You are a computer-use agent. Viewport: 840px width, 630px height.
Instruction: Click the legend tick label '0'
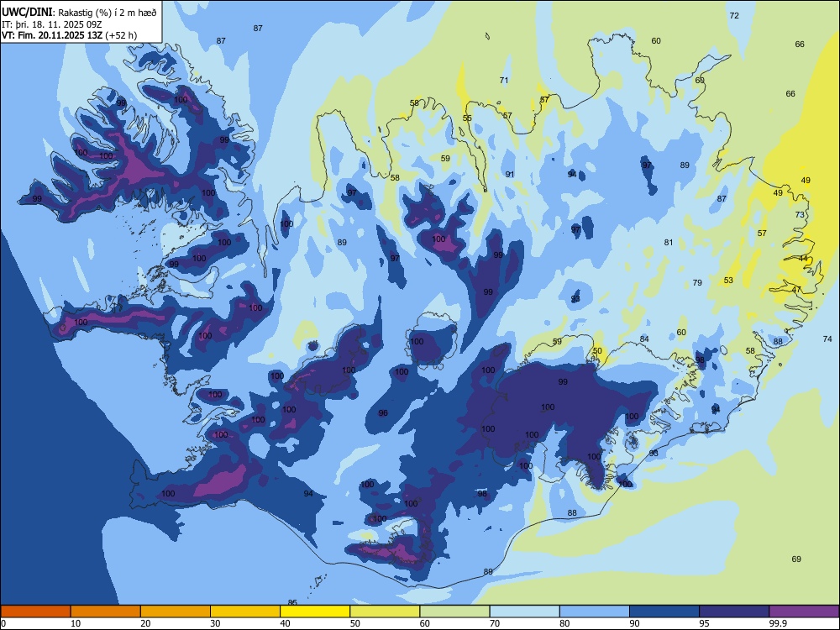tap(3, 623)
